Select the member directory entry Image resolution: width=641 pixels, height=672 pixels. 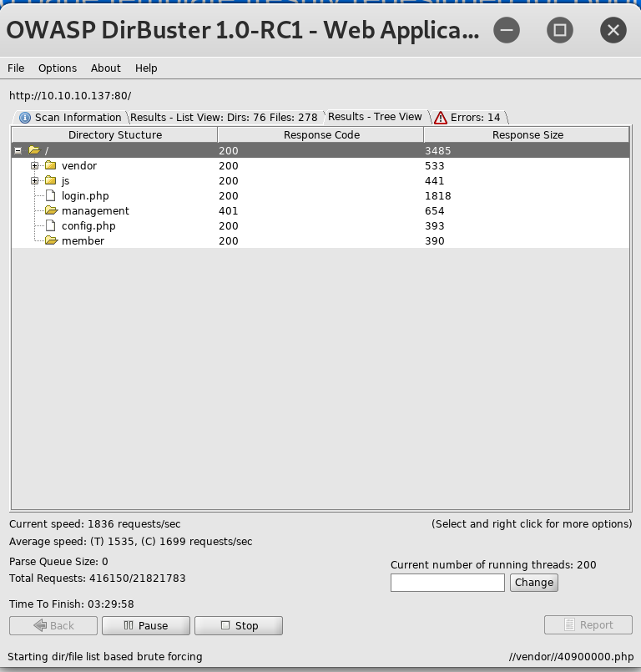[83, 241]
